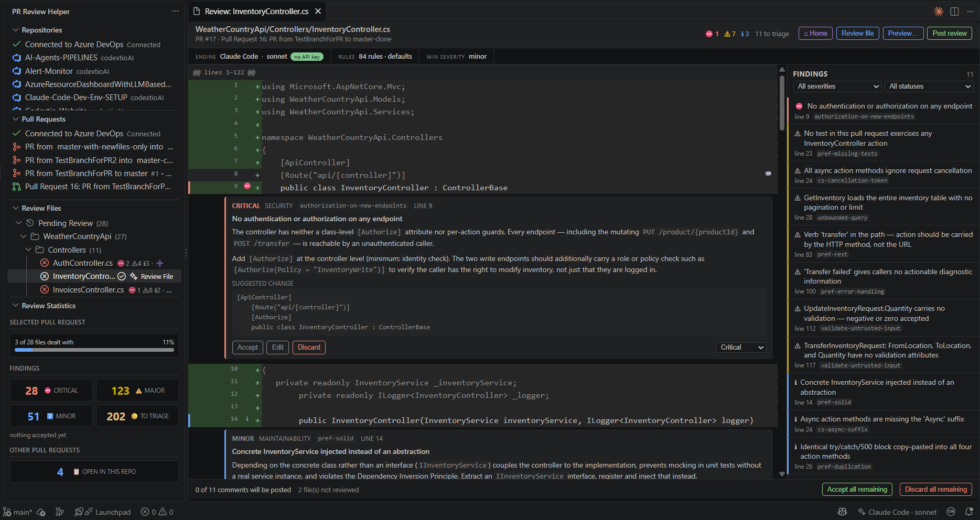Screen dimensions: 980x520
Task: Click Discard all remaining
Action: pos(935,490)
